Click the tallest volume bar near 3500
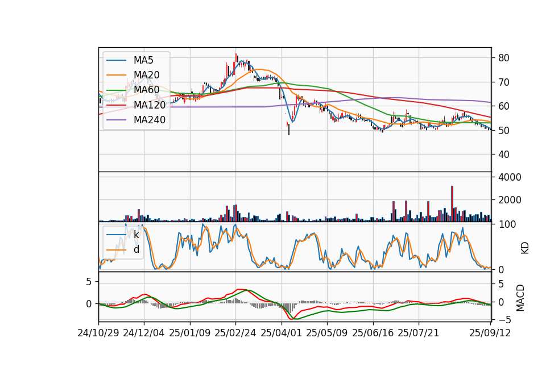The height and width of the screenshot is (392, 546). pyautogui.click(x=452, y=204)
